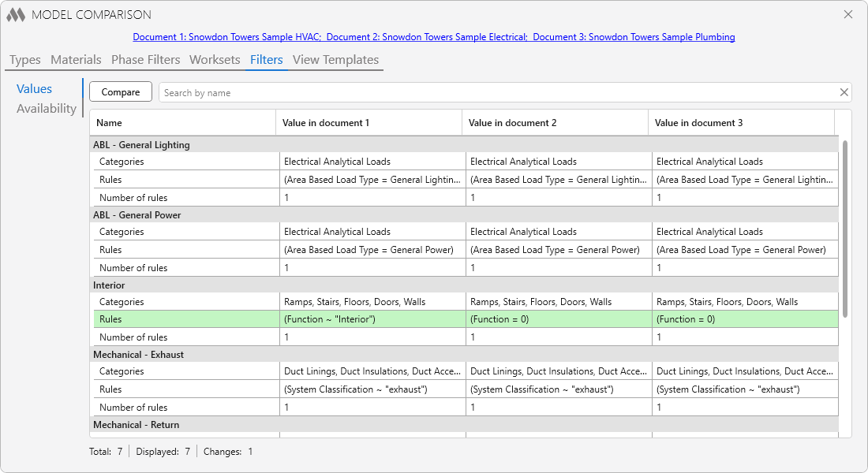This screenshot has height=473, width=868.
Task: Click Mechanical Exhaust Categories value in document 1
Action: pos(372,371)
